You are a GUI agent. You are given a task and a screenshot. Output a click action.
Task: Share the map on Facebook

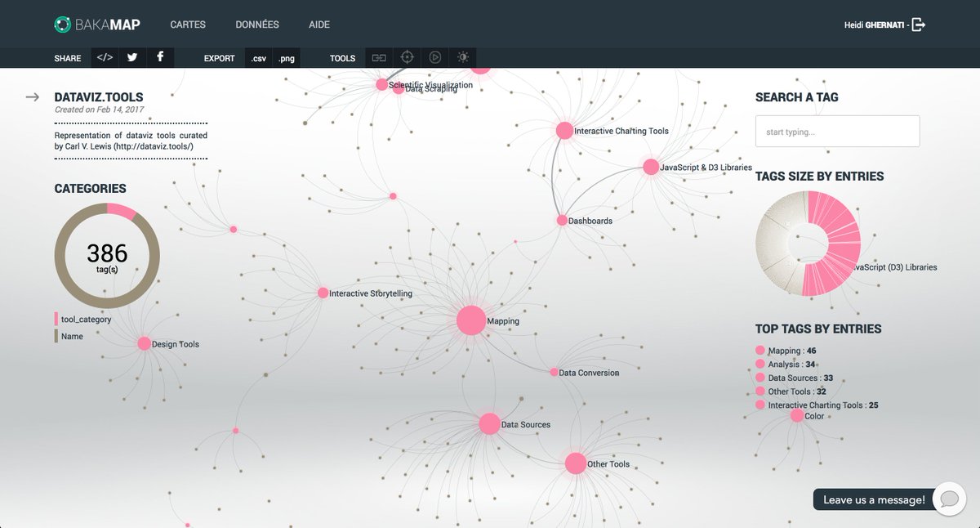click(160, 57)
